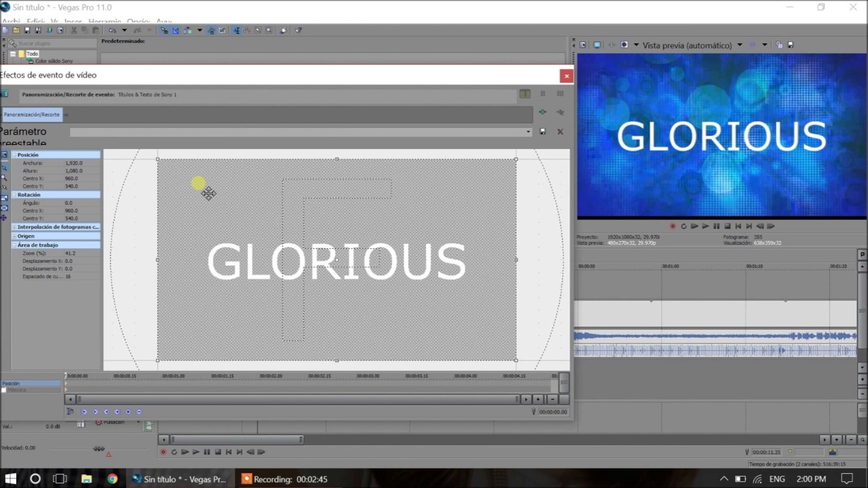This screenshot has width=868, height=488.
Task: Click the Cut scissors toolbar icon
Action: coord(73,30)
